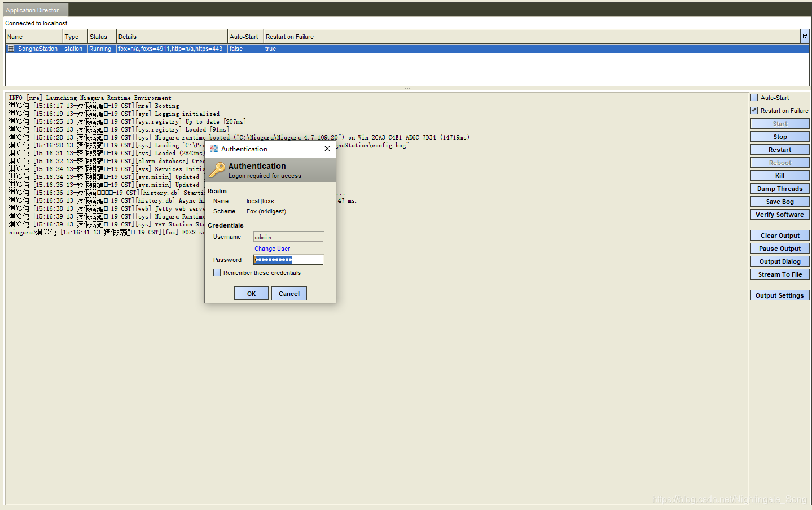Sort by Restart on Failure column header
812x510 pixels.
[x=532, y=37]
